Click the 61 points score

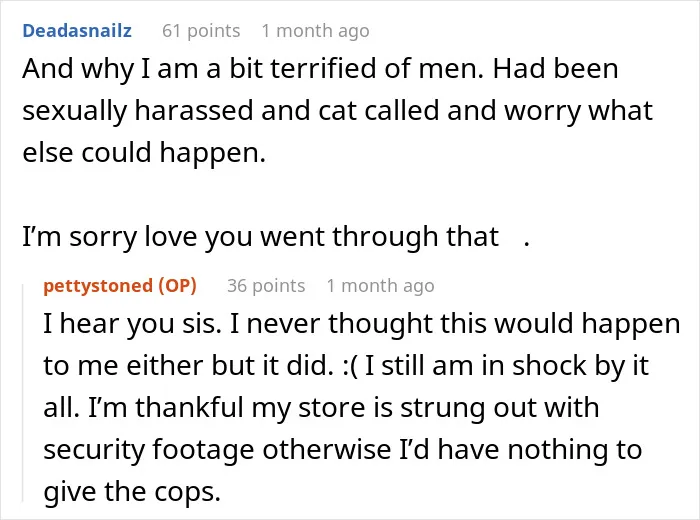pyautogui.click(x=201, y=31)
